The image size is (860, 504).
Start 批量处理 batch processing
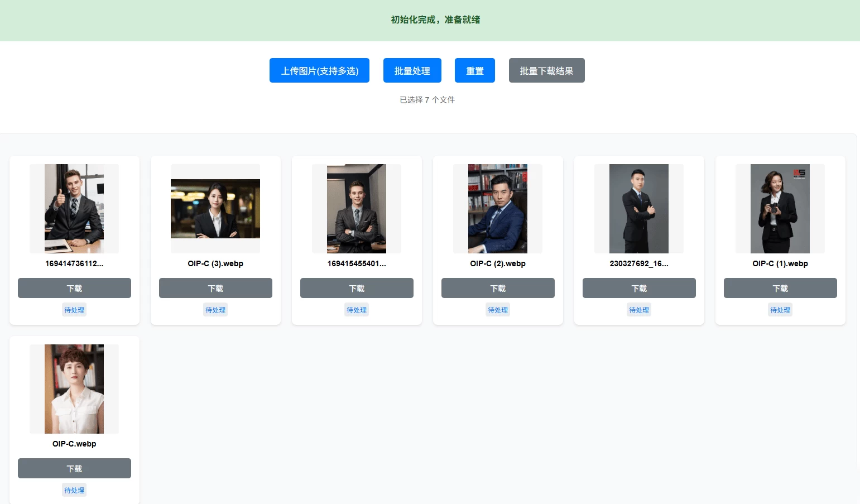click(x=412, y=70)
